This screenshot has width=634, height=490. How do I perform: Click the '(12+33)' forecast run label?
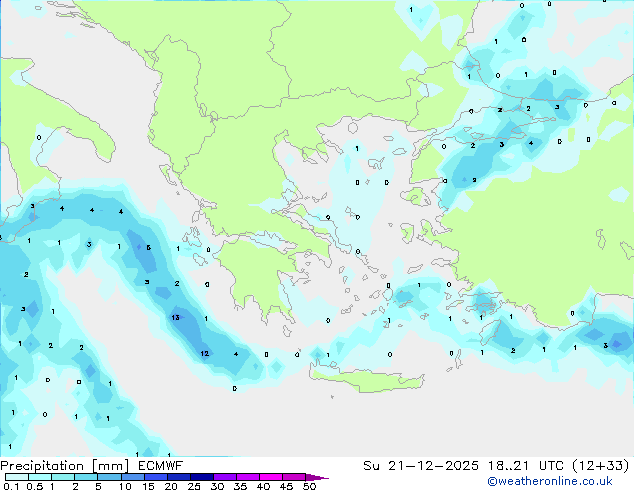click(x=600, y=466)
